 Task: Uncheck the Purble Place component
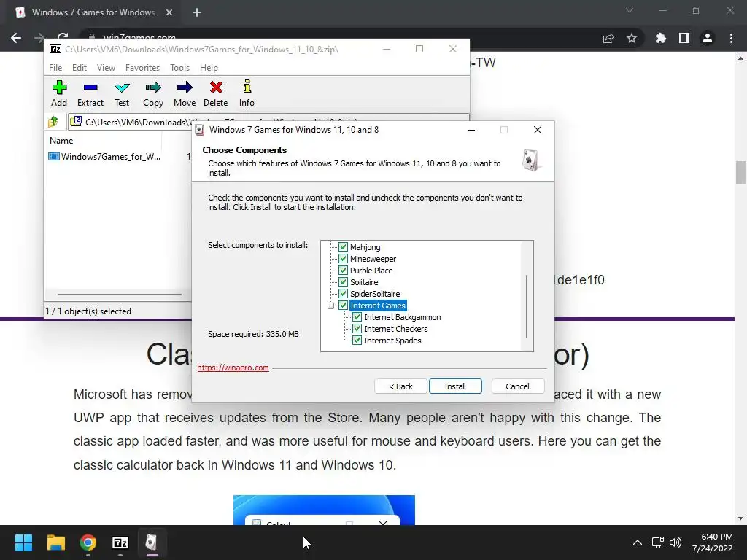(343, 270)
